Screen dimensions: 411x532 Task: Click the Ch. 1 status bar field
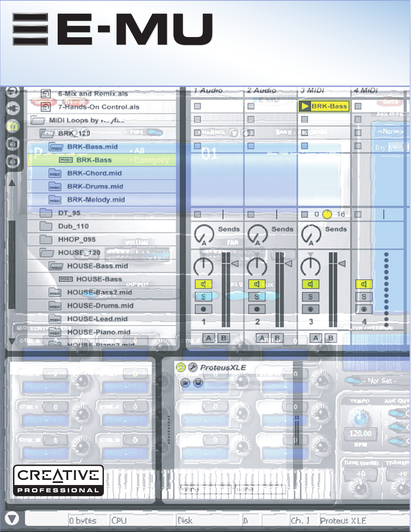point(304,521)
